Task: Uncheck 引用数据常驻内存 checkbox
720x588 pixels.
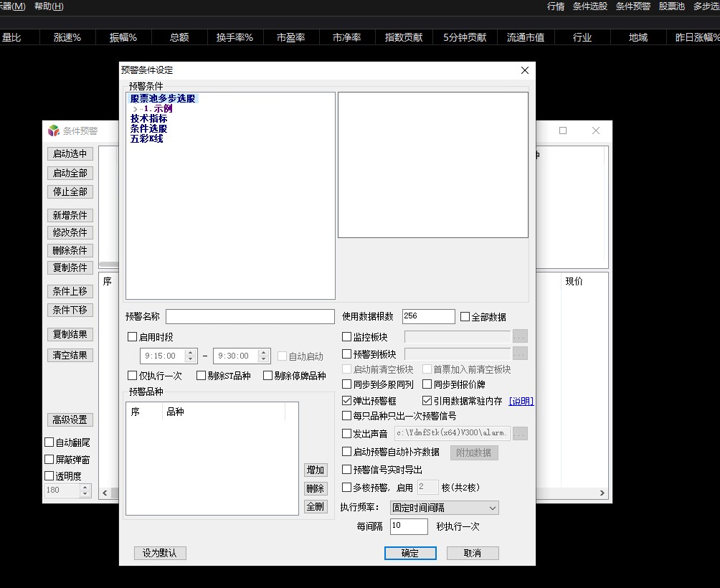Action: coord(427,401)
